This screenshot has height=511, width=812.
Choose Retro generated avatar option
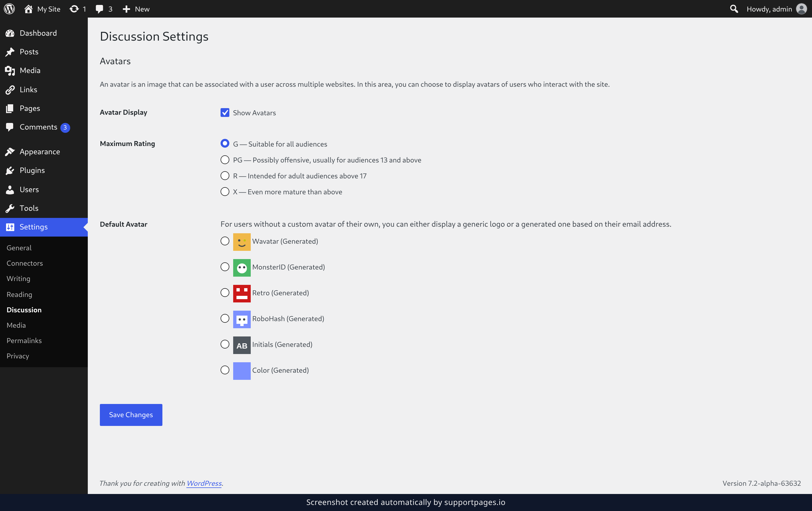[225, 293]
